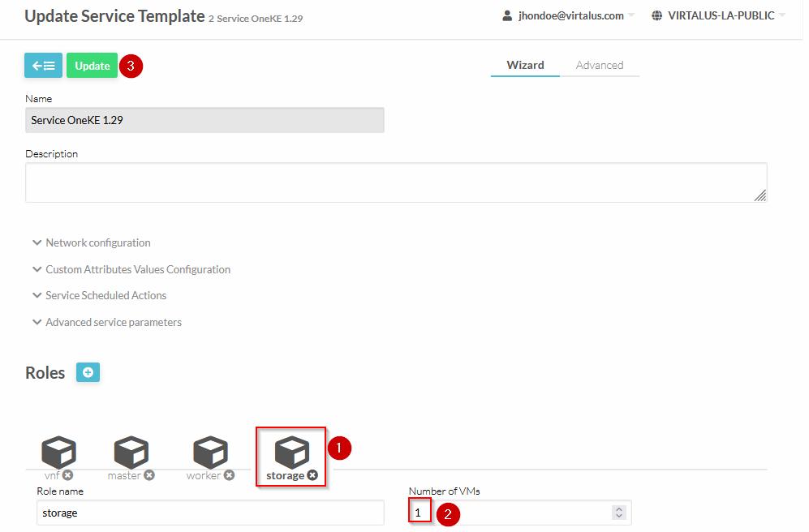Screen dimensions: 809x532
Task: Click the green Update button
Action: [93, 66]
